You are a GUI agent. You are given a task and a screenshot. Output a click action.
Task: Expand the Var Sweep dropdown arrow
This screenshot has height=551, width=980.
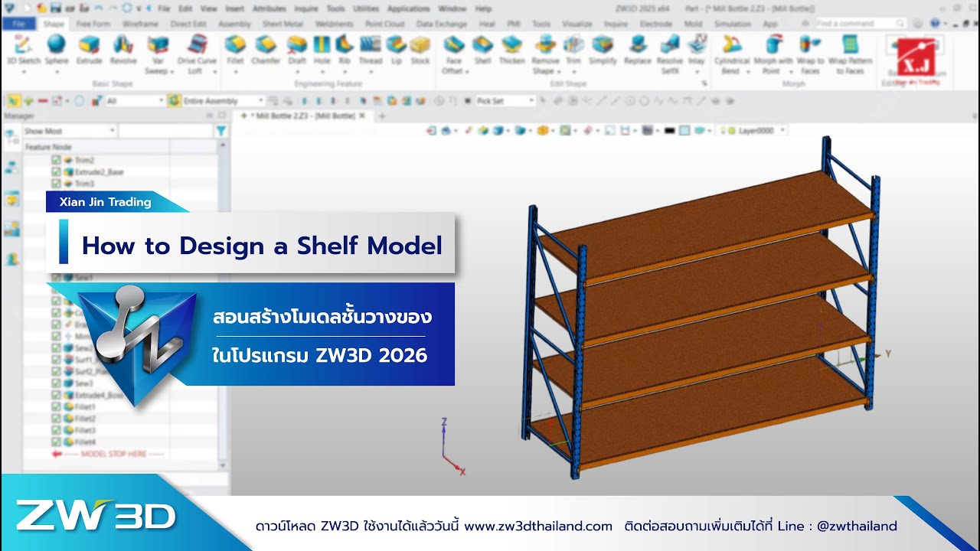pos(172,72)
